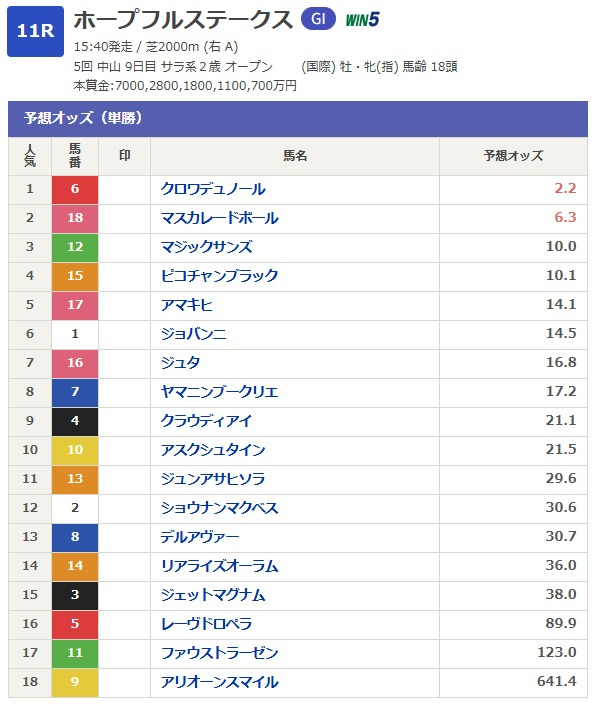
Task: Click the GI grade badge
Action: point(318,19)
